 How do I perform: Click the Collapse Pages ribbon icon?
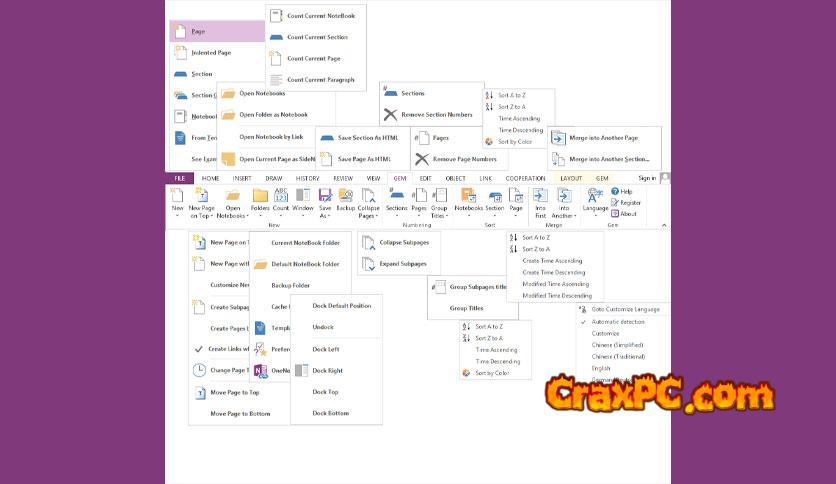368,196
